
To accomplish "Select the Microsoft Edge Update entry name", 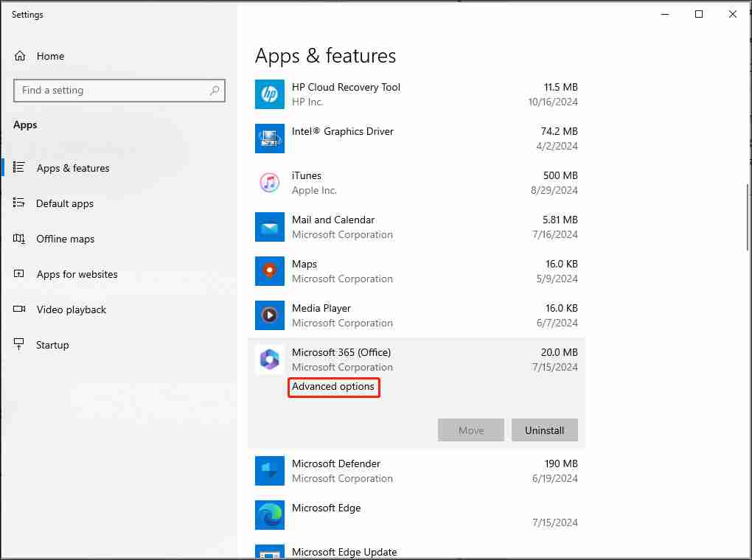I will click(x=344, y=552).
